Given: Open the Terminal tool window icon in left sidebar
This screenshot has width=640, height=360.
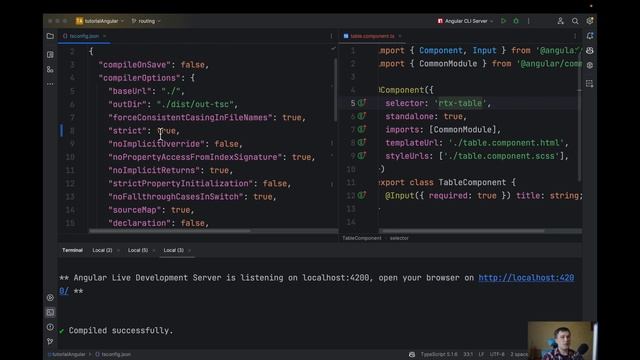Looking at the screenshot, I should tap(50, 312).
